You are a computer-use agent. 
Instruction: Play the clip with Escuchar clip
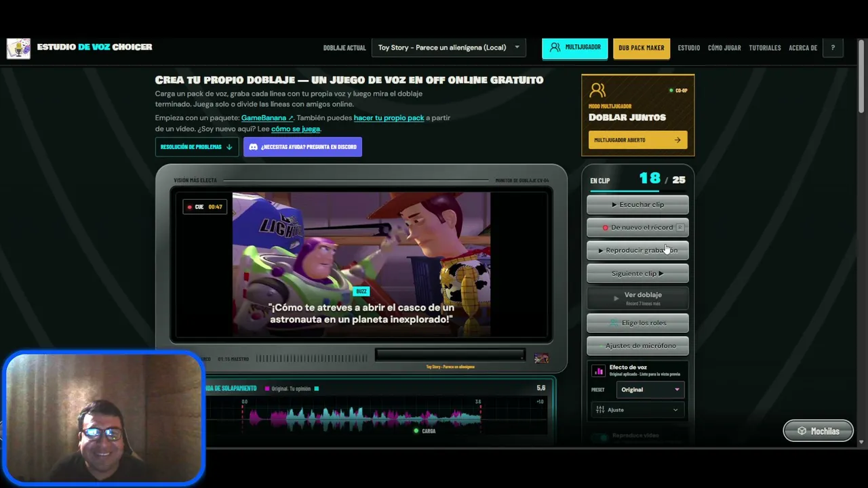[x=637, y=205]
